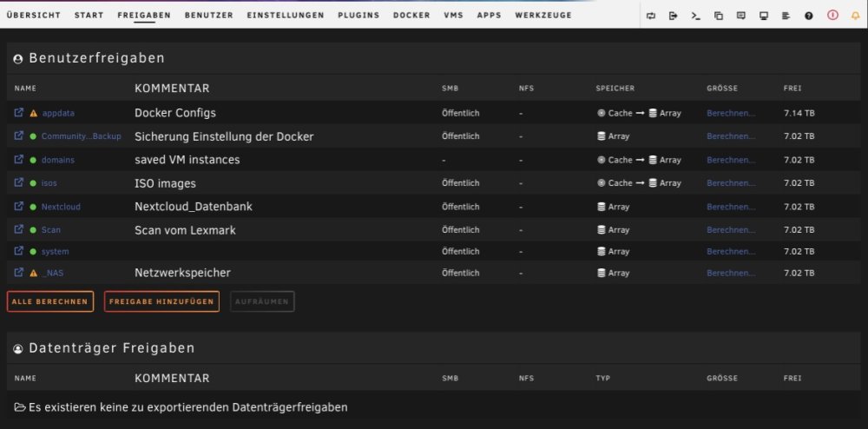This screenshot has width=868, height=429.
Task: Go to the Übersicht tab
Action: pyautogui.click(x=34, y=15)
